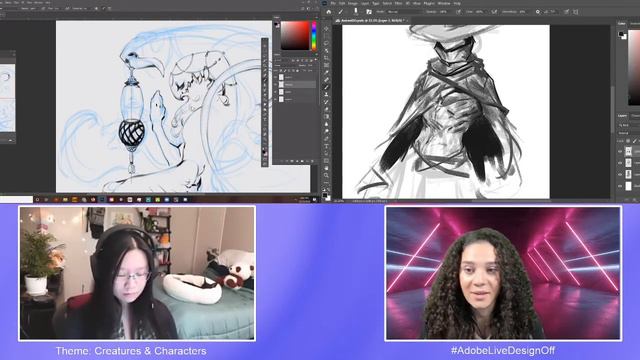Open the Help menu in right Photoshop window
This screenshot has height=360, width=640.
[457, 3]
